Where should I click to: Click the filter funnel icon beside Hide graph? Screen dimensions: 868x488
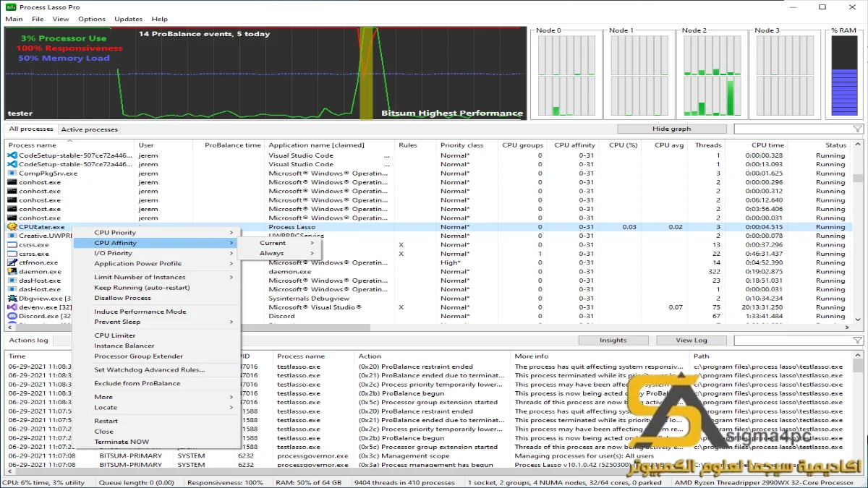click(x=857, y=129)
